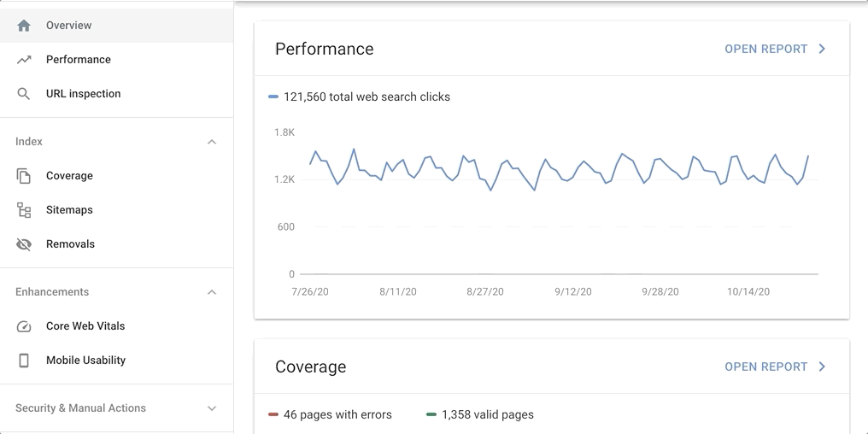Open Mobile Usability report
Image resolution: width=868 pixels, height=434 pixels.
(x=116, y=361)
